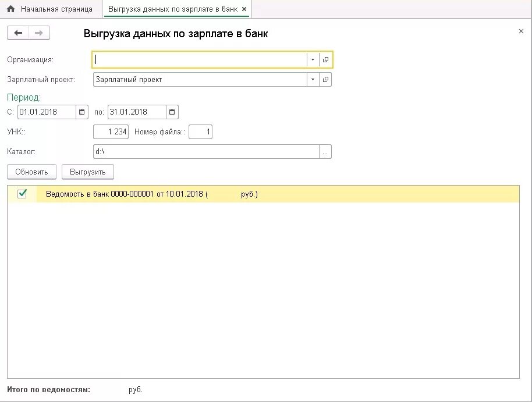Open the Зарплатный проект record via open icon
Screen dimensions: 532x402
point(325,79)
